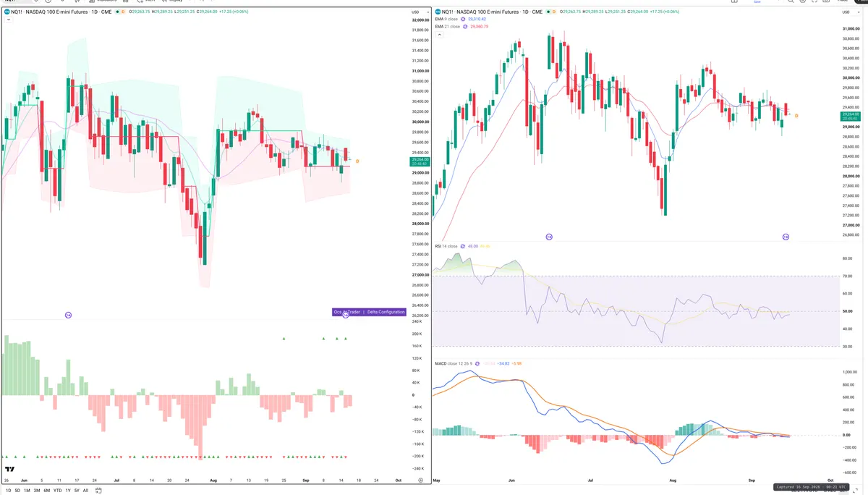Click the Oct date label on right chart time axis

830,480
